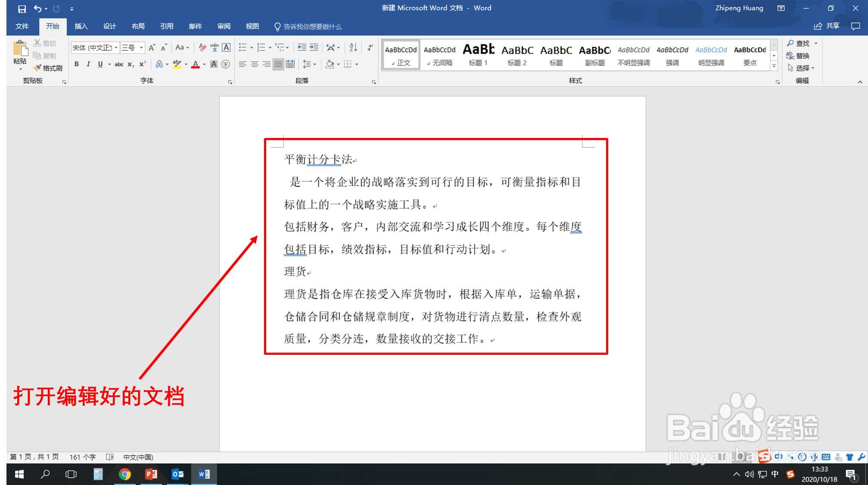Open the Format Painter tool

[x=47, y=68]
